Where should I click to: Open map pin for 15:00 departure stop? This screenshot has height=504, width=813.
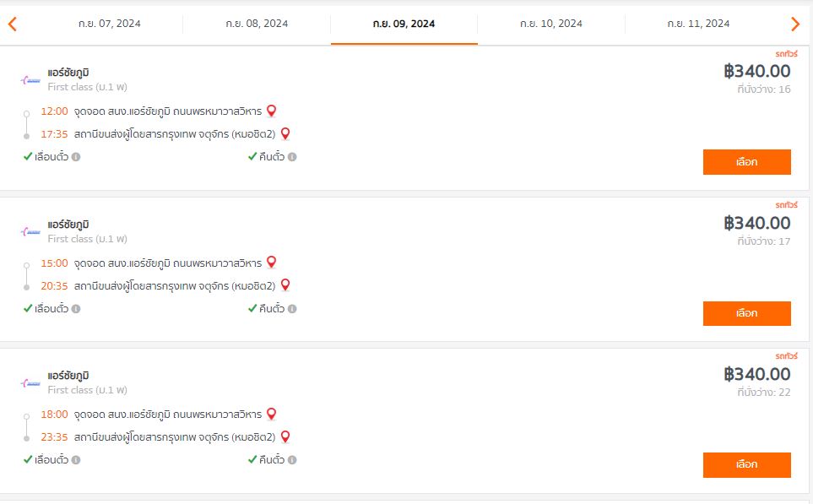pyautogui.click(x=271, y=263)
